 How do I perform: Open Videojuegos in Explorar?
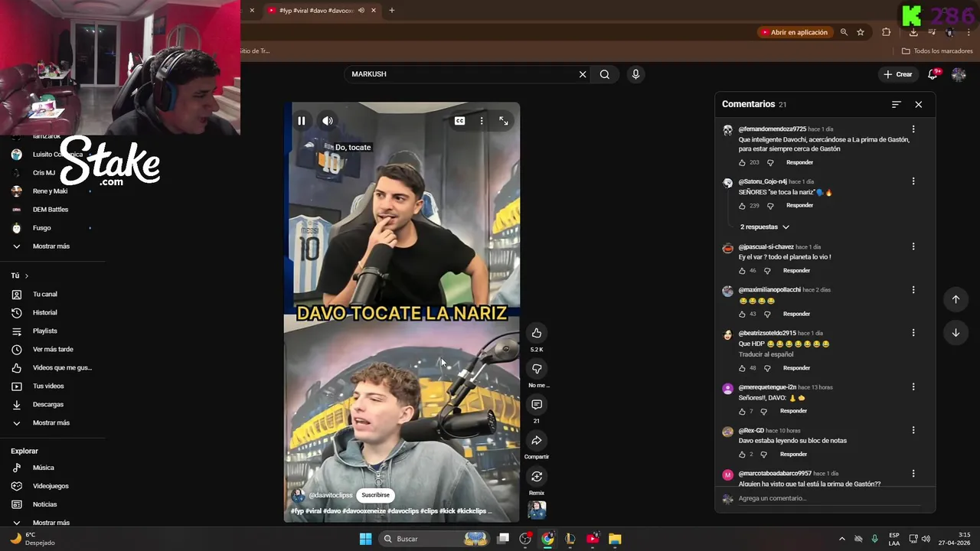51,486
